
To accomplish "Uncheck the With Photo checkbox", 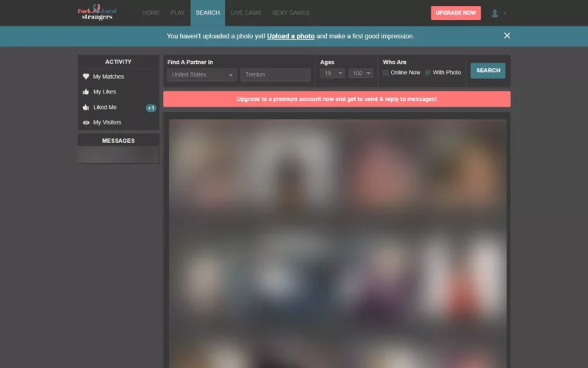I will point(428,72).
